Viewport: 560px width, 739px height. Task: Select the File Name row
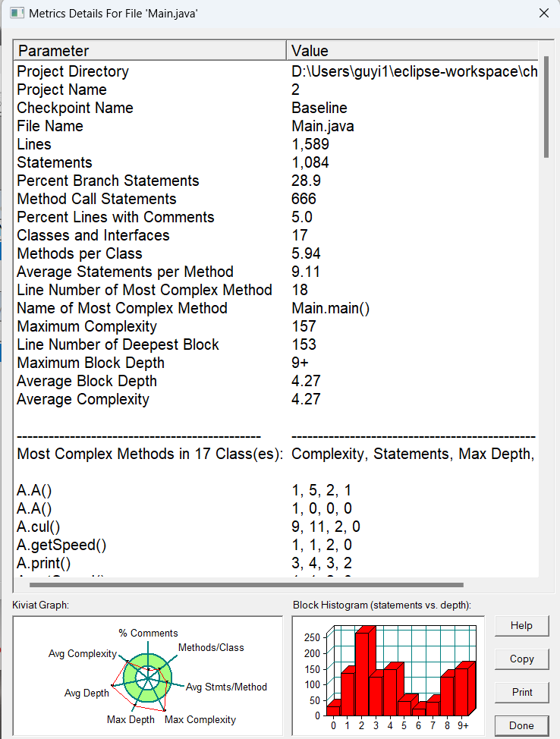tap(275, 126)
